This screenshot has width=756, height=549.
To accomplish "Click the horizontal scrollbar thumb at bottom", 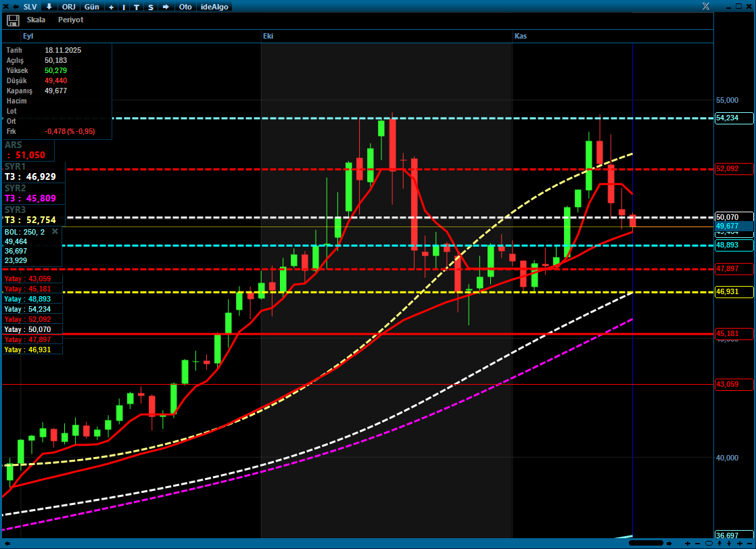I will 646,543.
